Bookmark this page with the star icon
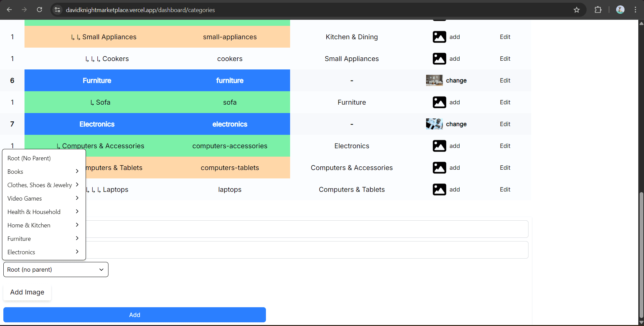 coord(577,10)
